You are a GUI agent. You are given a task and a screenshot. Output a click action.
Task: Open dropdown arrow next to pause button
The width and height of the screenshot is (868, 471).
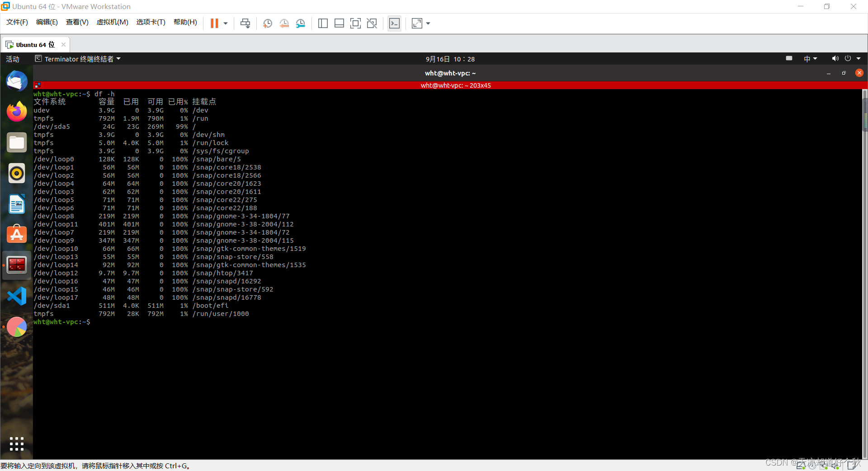(x=225, y=24)
